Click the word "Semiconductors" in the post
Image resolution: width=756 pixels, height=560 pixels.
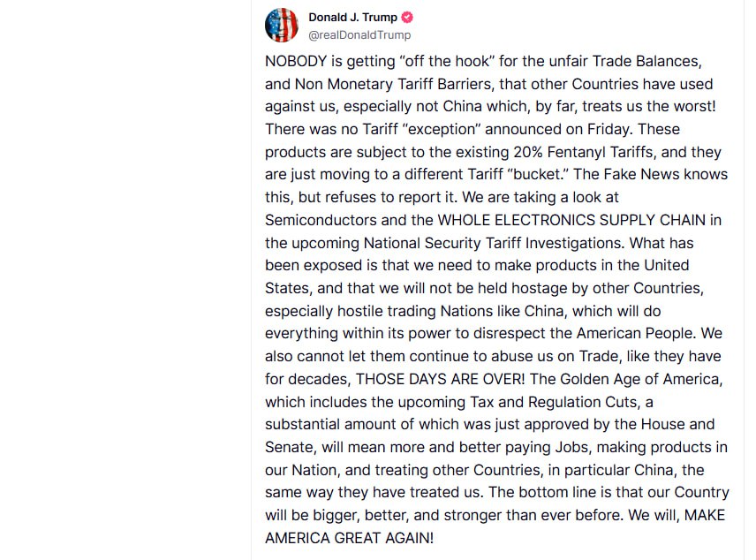pyautogui.click(x=321, y=220)
